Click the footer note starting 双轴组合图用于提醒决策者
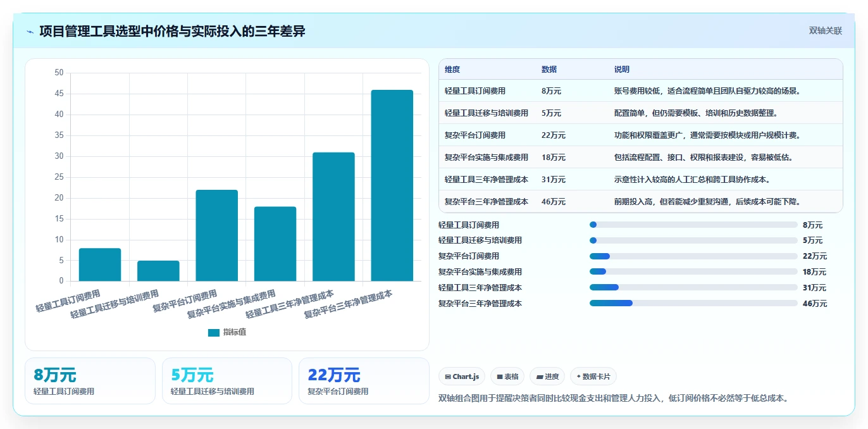 (612, 399)
